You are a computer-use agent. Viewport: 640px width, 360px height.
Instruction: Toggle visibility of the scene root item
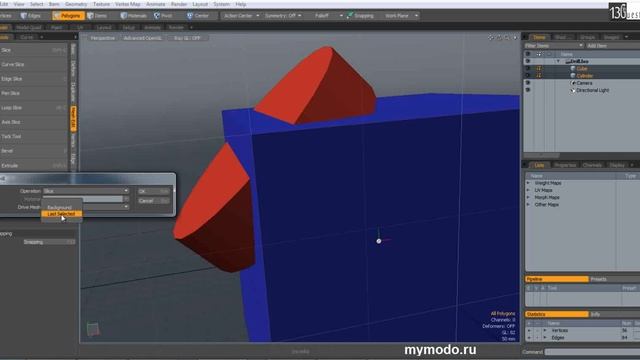pyautogui.click(x=527, y=61)
